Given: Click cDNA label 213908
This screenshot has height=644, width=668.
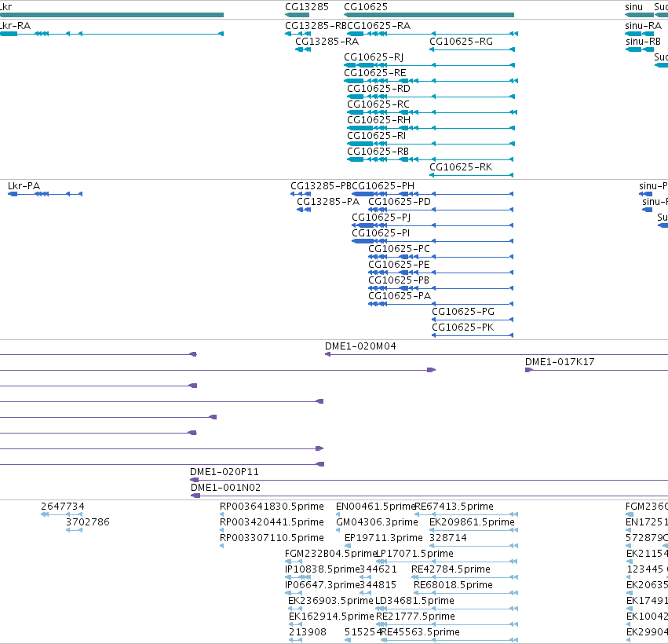Looking at the screenshot, I should pyautogui.click(x=308, y=632).
